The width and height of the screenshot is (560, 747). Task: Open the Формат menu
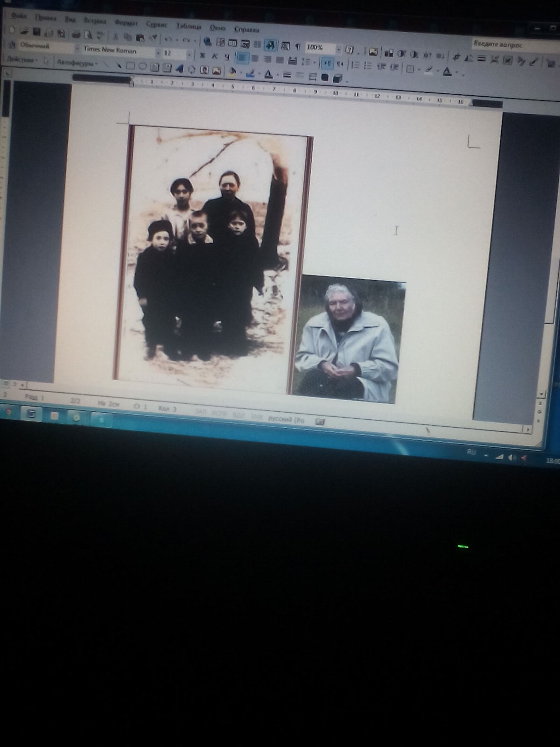(126, 23)
